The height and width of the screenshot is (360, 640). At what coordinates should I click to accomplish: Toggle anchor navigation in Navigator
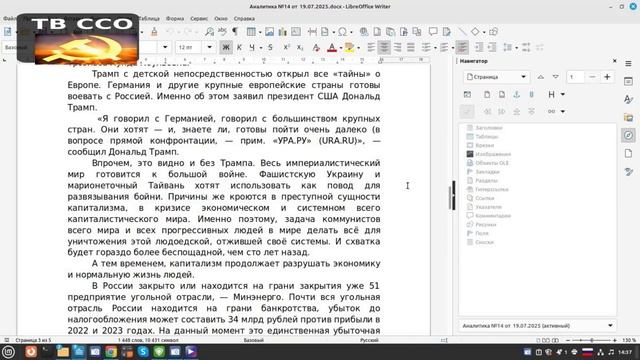pyautogui.click(x=516, y=94)
